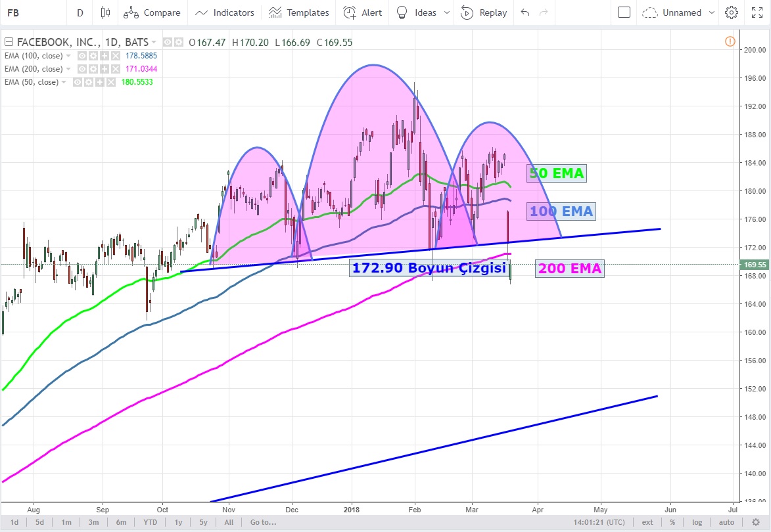Expand the Ideas dropdown chevron

[x=447, y=12]
